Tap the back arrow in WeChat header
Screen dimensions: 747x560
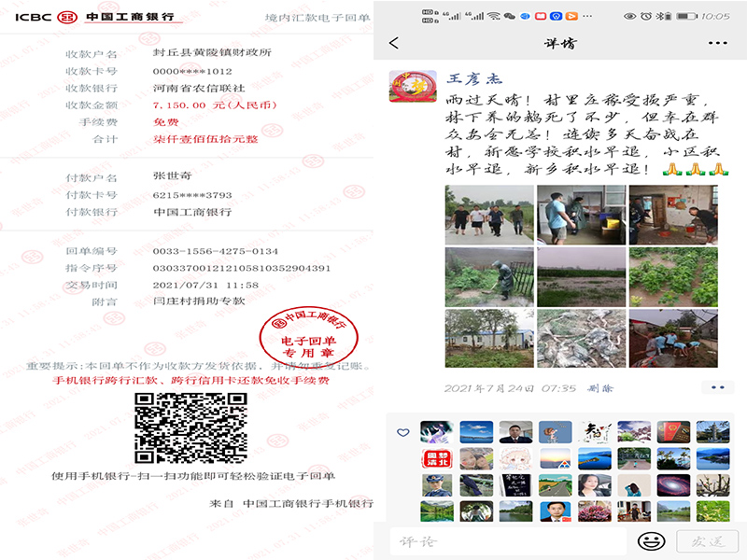pyautogui.click(x=393, y=43)
